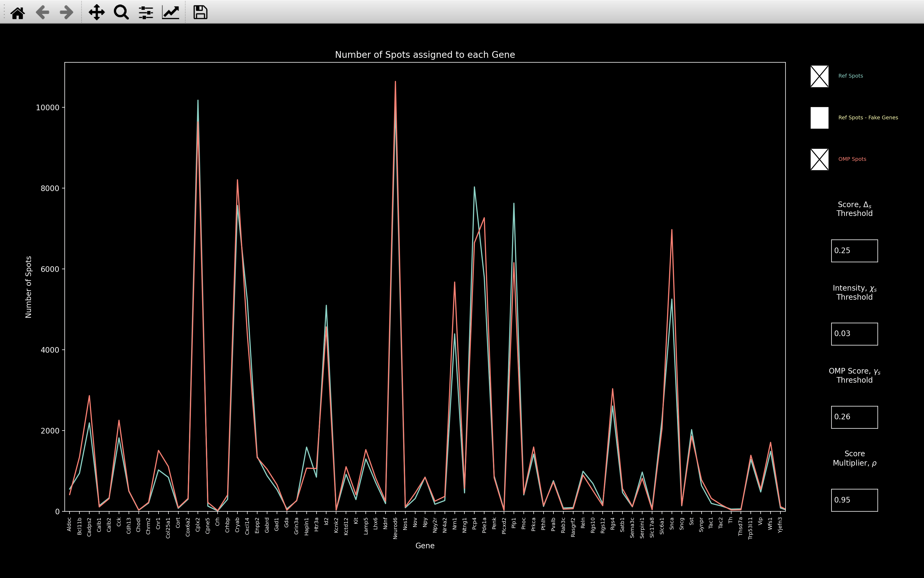Click the Id2 gene tick label

(x=326, y=522)
